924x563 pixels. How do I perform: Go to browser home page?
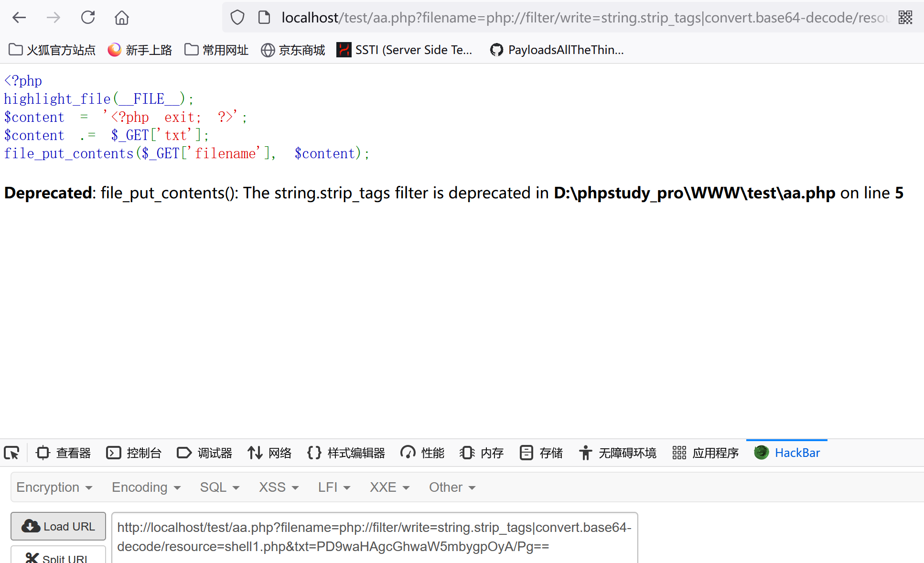[x=122, y=18]
